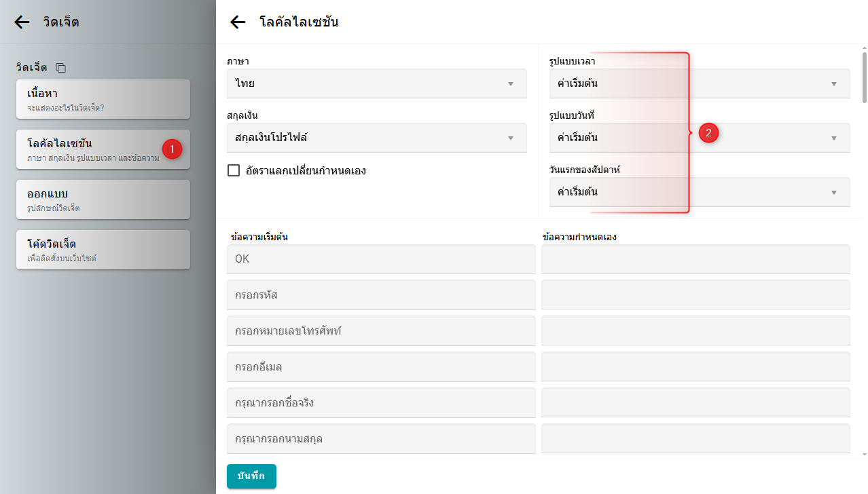Open the วันแรกของสัปดาห์ dropdown

coord(699,192)
